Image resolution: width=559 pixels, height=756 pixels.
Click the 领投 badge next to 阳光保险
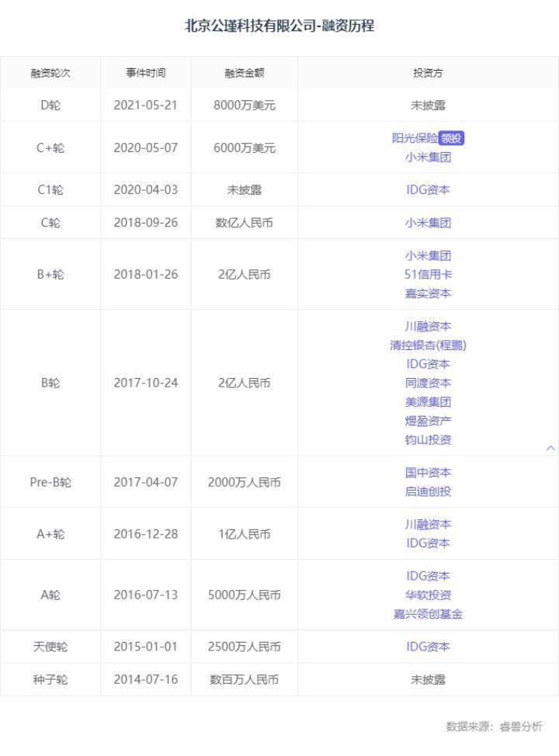[x=451, y=138]
